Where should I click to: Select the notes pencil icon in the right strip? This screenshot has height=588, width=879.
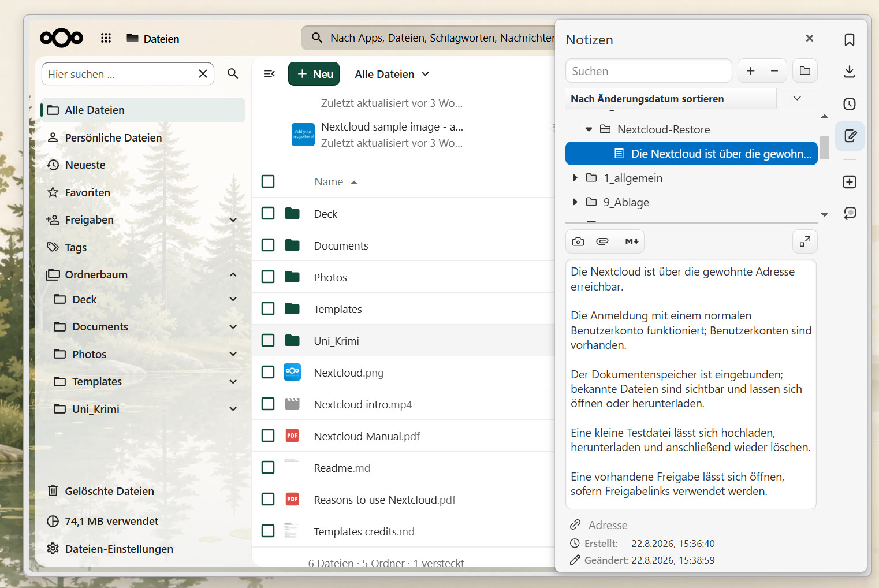850,136
